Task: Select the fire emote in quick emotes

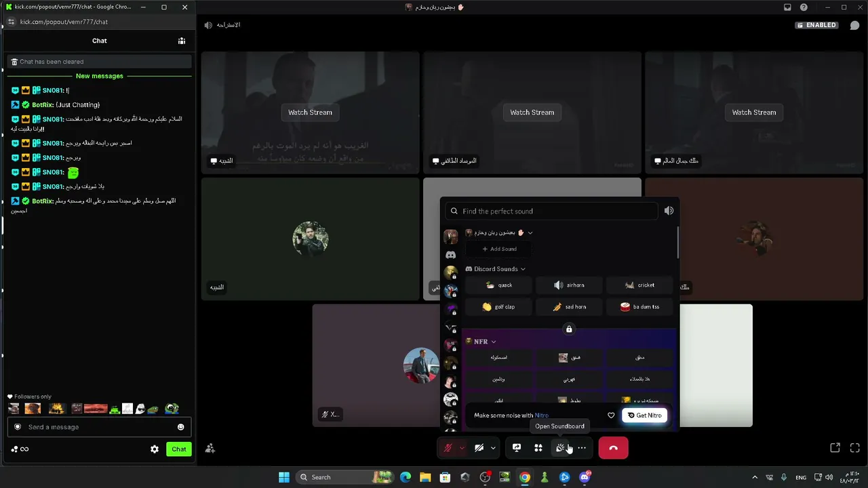Action: point(56,409)
